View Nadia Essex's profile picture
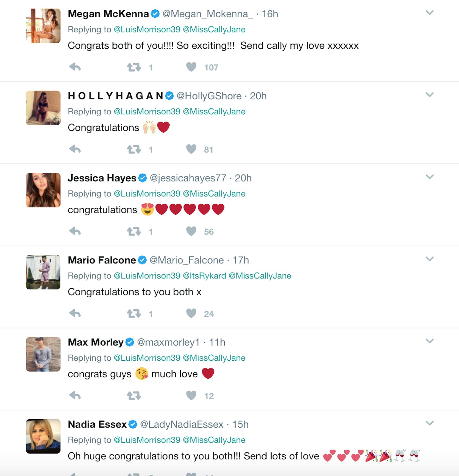This screenshot has height=476, width=459. coord(43,436)
